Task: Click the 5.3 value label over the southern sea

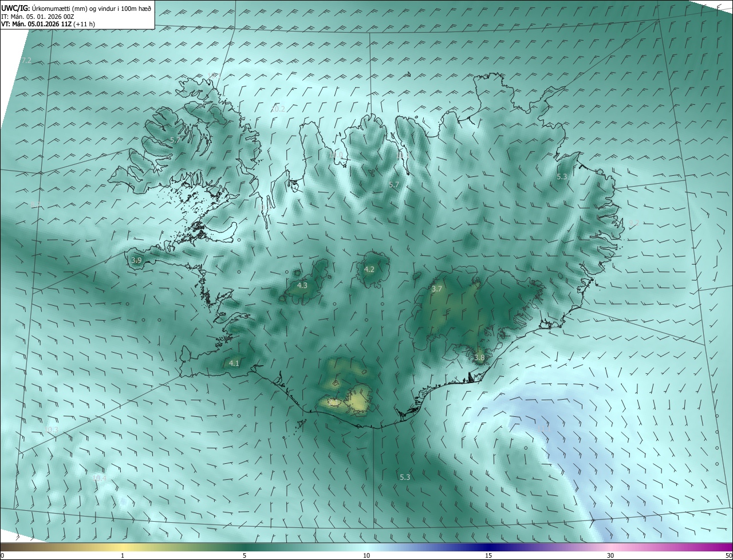Action: click(x=405, y=477)
